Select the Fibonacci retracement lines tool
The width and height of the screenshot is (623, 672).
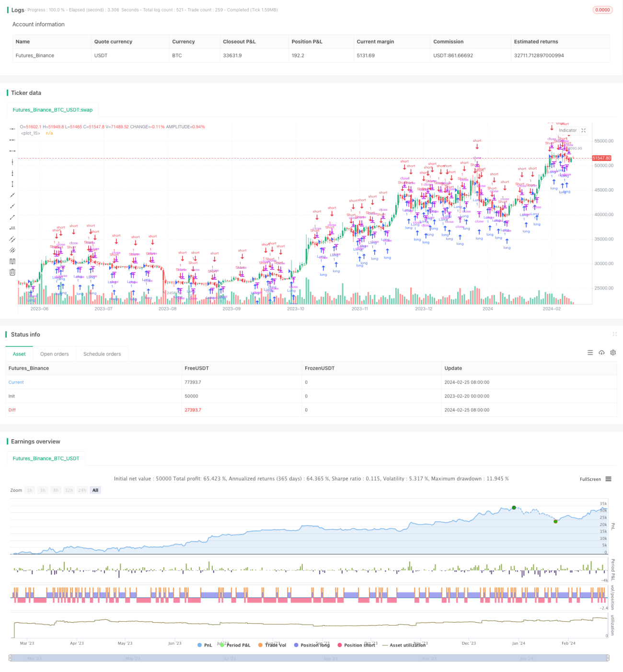pos(12,261)
